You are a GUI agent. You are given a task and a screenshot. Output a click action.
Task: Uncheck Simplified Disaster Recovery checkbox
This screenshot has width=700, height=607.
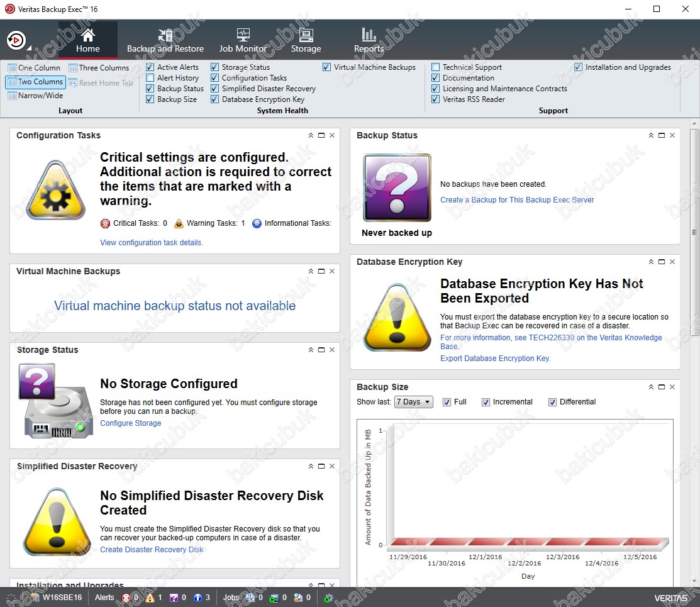[x=214, y=89]
